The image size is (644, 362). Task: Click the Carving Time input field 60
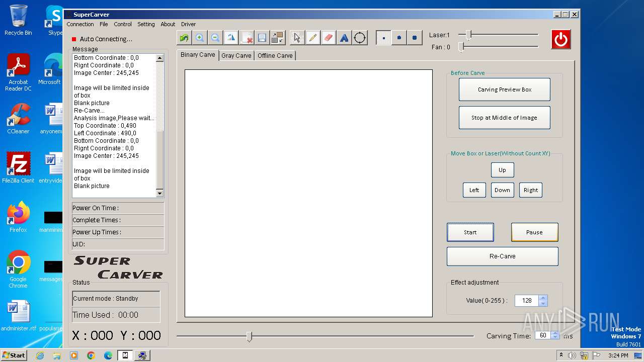coord(543,335)
